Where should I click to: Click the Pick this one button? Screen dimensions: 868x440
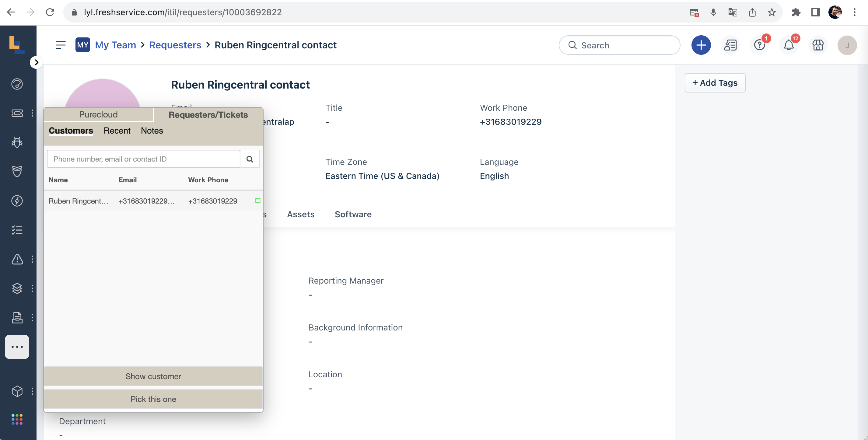coord(153,399)
